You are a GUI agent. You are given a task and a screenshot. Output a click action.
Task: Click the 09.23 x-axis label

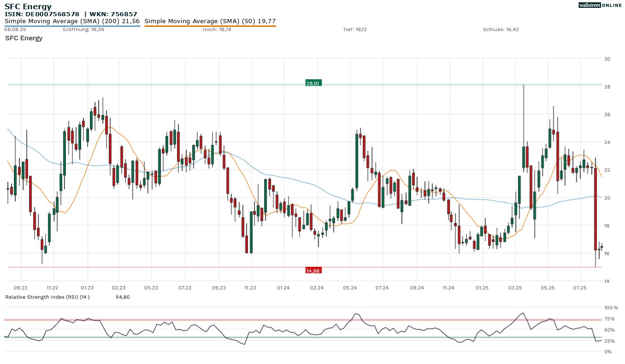pyautogui.click(x=219, y=288)
